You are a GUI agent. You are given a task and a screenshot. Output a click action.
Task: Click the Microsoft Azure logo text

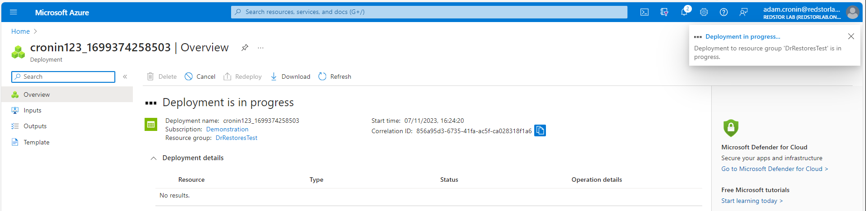(x=62, y=13)
